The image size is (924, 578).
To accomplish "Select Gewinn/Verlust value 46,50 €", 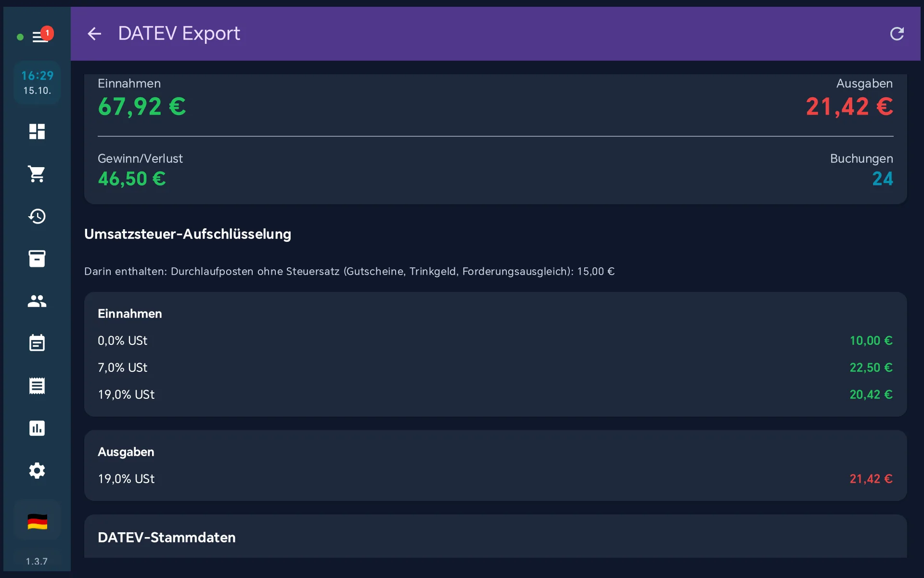I will coord(132,179).
